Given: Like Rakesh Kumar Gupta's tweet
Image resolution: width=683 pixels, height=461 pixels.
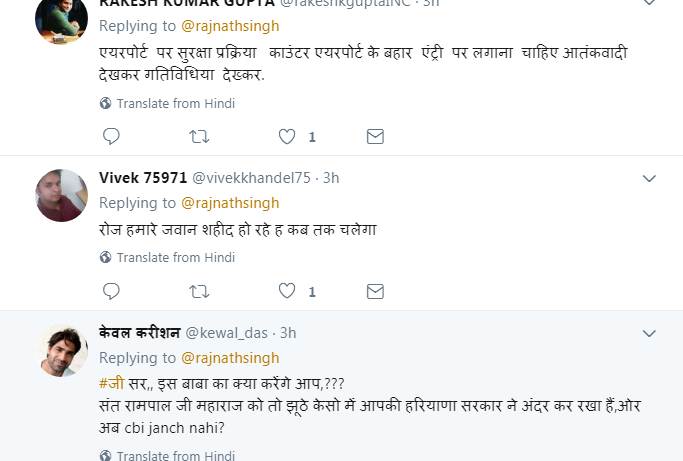Looking at the screenshot, I should (x=287, y=137).
